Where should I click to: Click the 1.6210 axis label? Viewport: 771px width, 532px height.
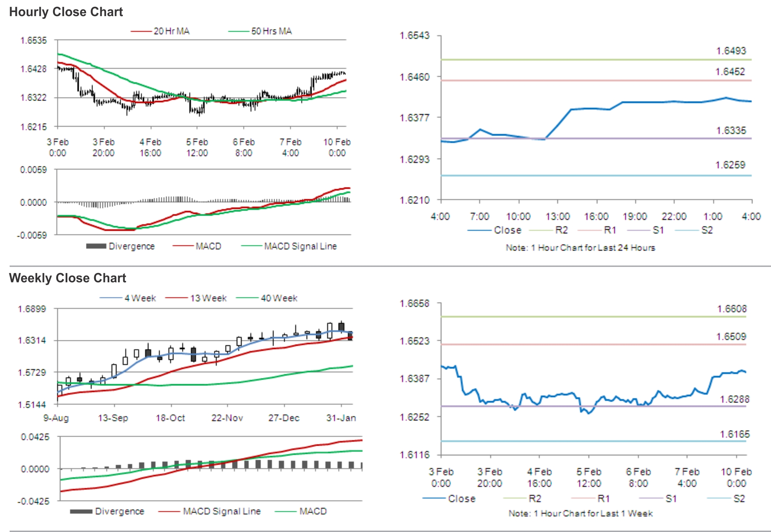click(415, 200)
